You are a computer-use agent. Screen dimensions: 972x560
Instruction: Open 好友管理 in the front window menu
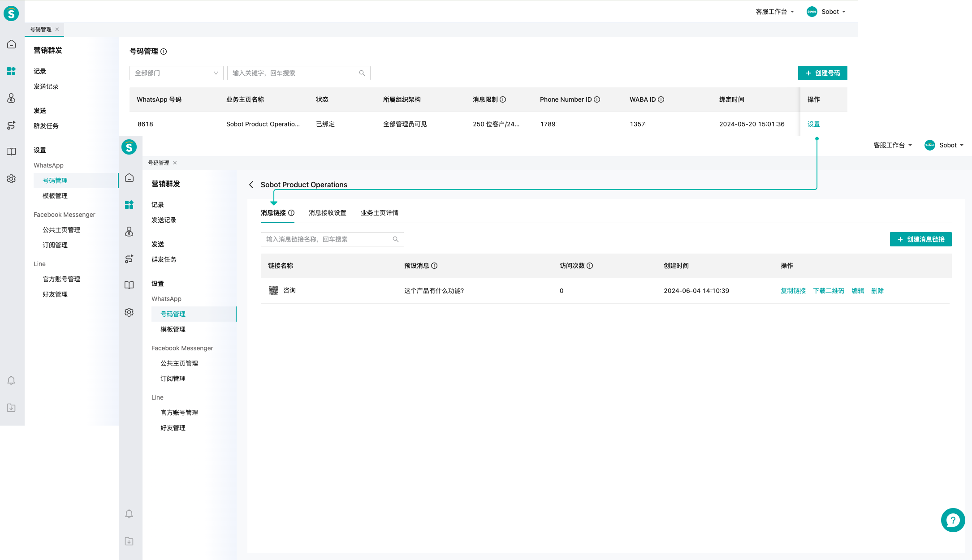tap(173, 428)
